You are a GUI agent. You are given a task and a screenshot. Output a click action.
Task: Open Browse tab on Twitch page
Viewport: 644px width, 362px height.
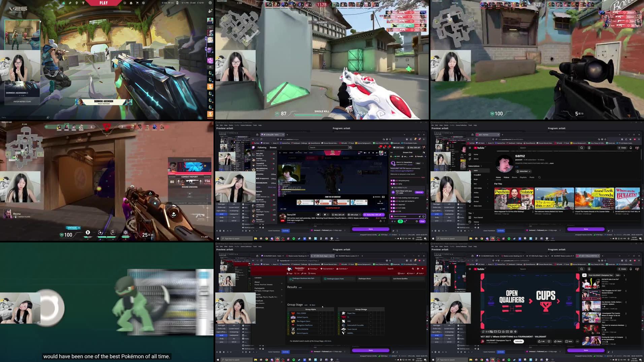pos(273,147)
